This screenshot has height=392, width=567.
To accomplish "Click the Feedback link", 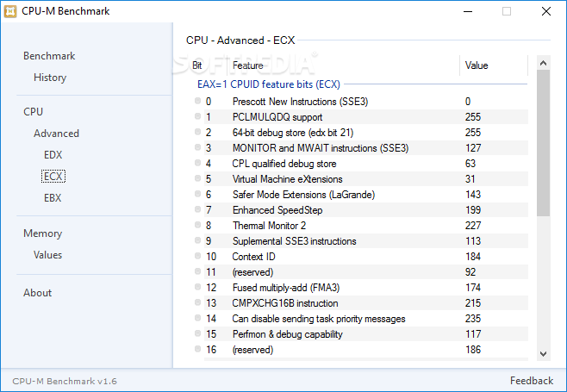I will tap(532, 381).
